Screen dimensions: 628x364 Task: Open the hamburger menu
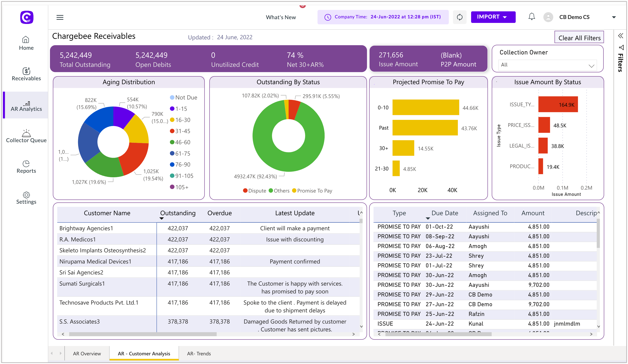point(60,17)
